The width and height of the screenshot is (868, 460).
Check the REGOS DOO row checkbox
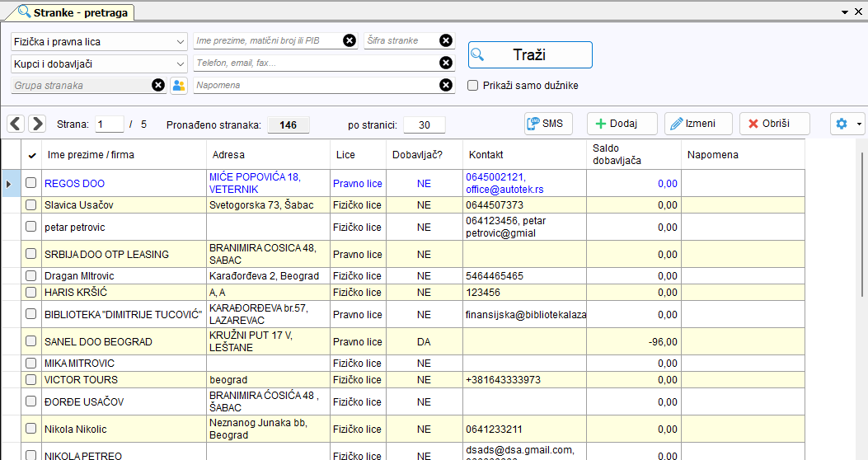tap(31, 183)
